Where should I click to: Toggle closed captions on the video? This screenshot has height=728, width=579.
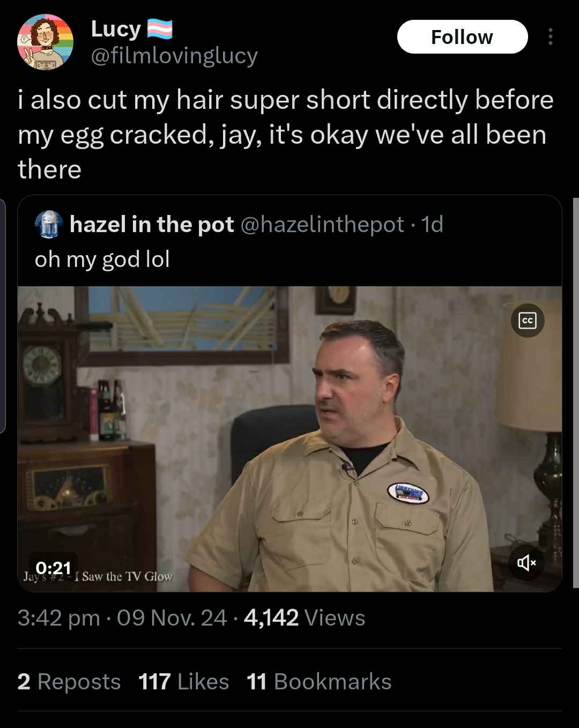[528, 321]
